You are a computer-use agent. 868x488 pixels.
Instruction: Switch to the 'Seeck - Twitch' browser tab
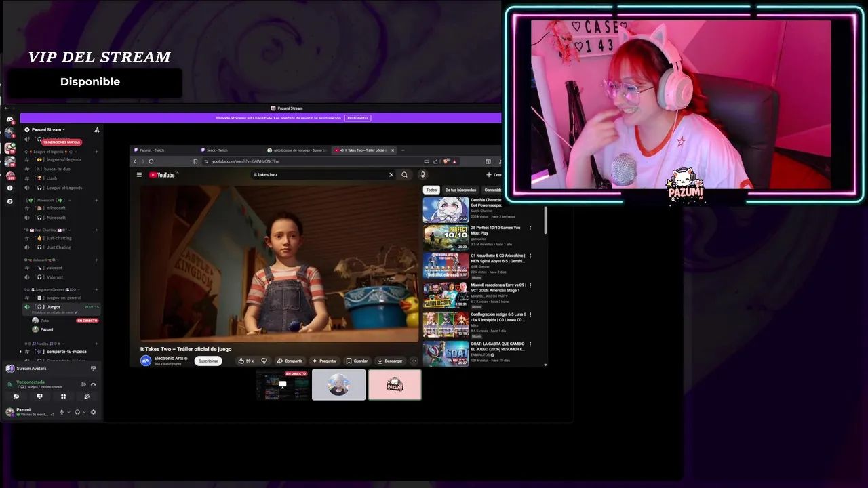point(231,150)
